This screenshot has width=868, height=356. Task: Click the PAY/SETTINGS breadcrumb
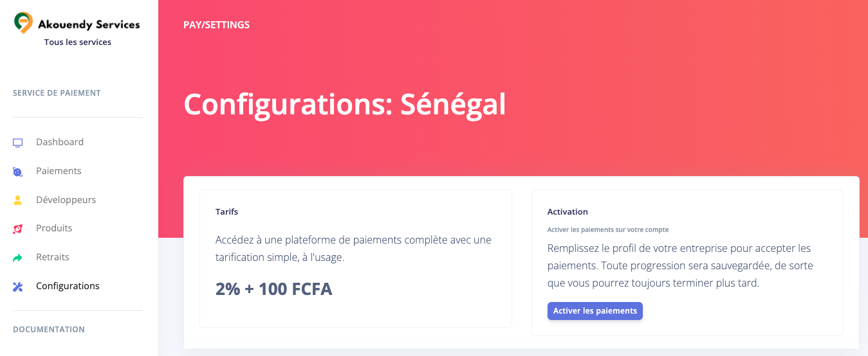coord(216,25)
